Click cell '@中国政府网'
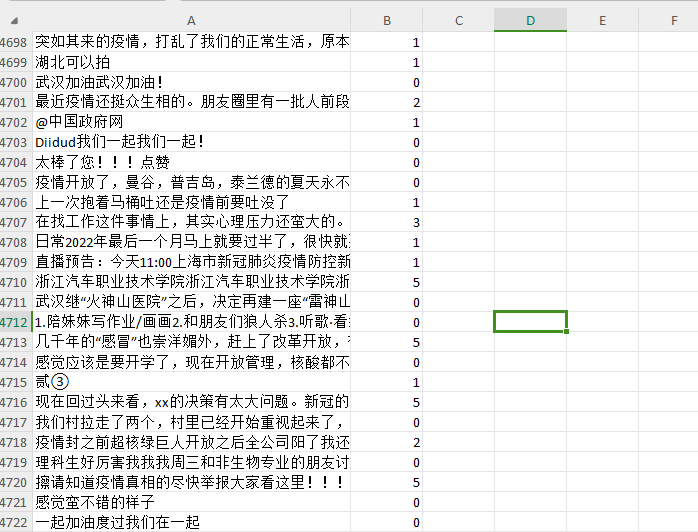The width and height of the screenshot is (698, 532). tap(191, 122)
